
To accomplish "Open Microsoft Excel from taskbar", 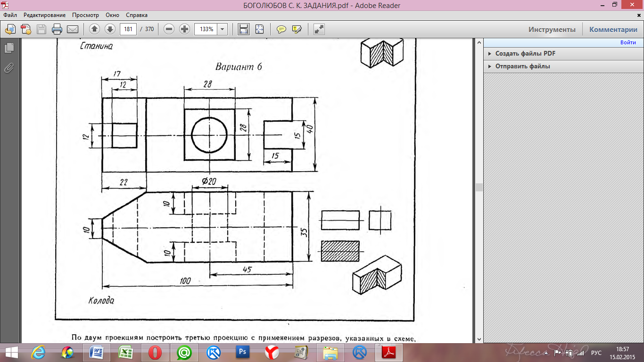I will click(x=126, y=353).
